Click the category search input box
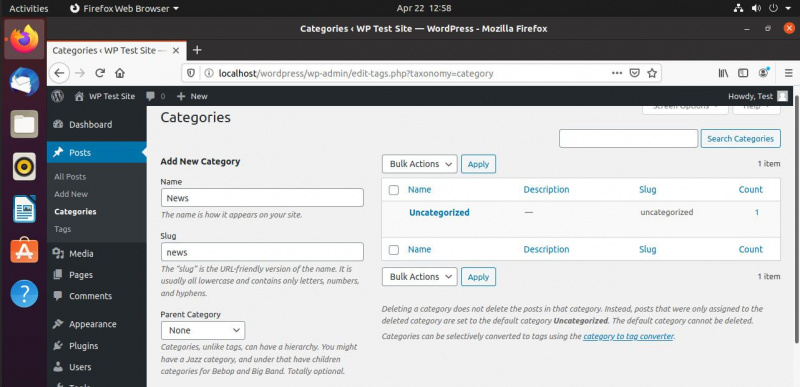The height and width of the screenshot is (387, 800). (x=628, y=139)
